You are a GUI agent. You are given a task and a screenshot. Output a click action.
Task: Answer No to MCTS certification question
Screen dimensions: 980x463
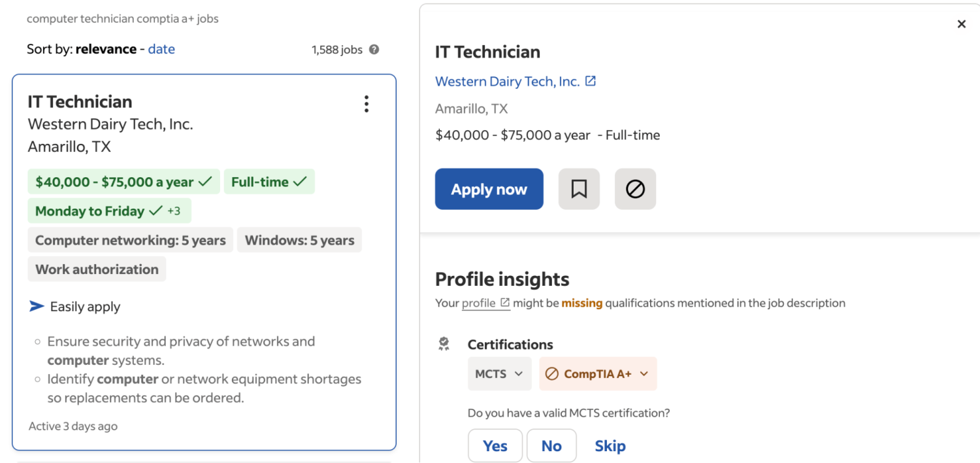551,445
